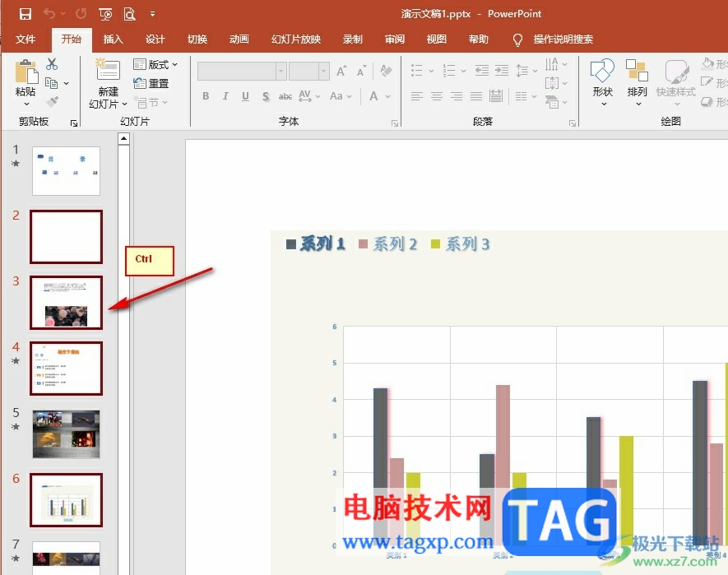Click the 操作说明搜索 search box

point(563,39)
